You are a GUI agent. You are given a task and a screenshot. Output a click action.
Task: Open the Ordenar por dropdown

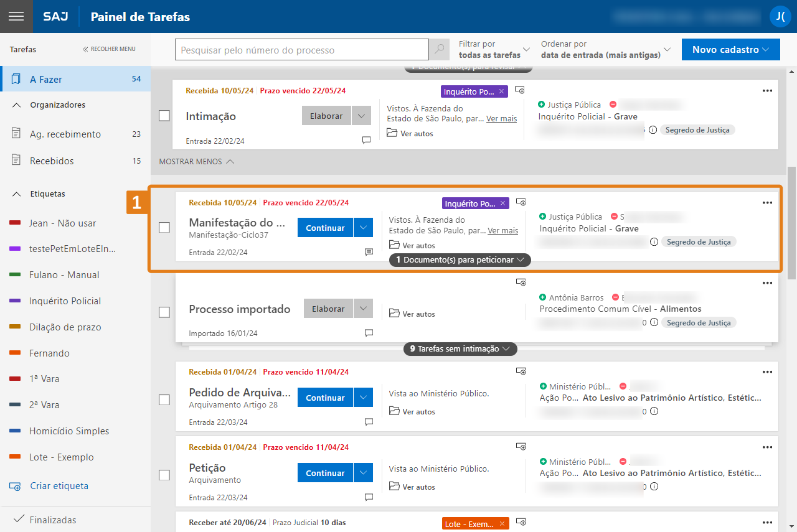[x=606, y=50]
